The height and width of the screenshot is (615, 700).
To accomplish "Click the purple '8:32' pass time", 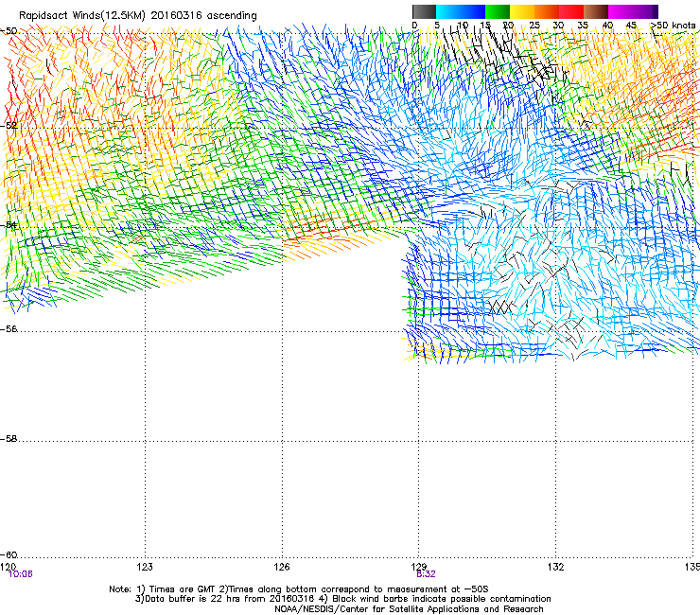I will (x=426, y=574).
